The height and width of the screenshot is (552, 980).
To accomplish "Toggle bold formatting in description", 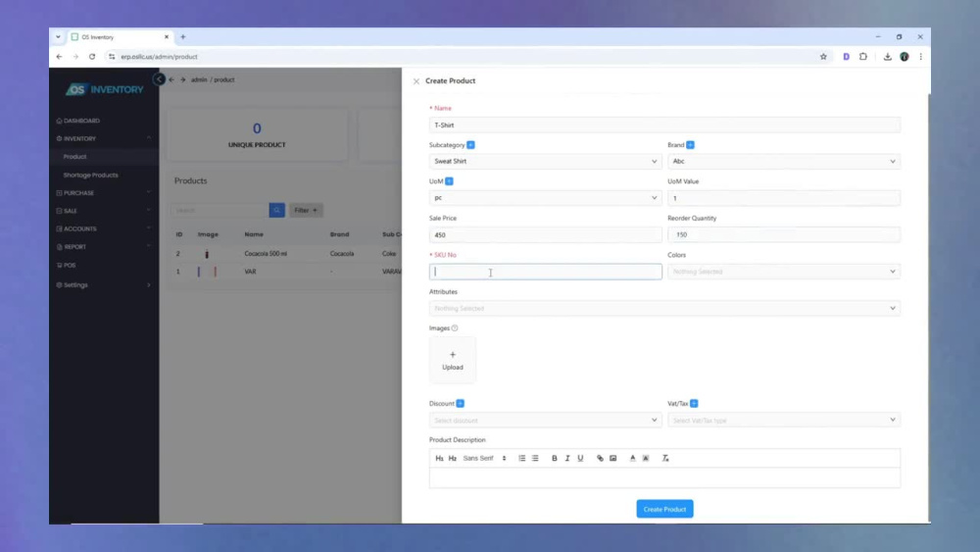I will pos(555,458).
